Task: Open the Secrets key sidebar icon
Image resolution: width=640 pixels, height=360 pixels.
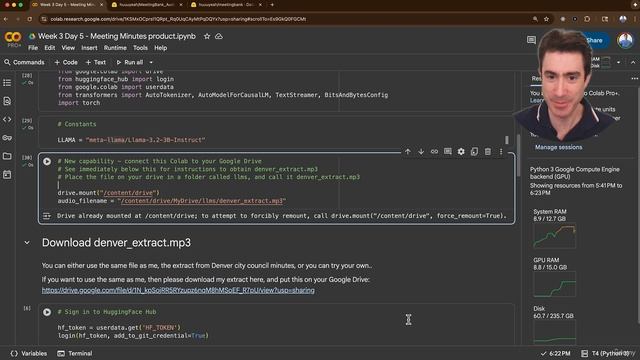Action: pos(7,138)
